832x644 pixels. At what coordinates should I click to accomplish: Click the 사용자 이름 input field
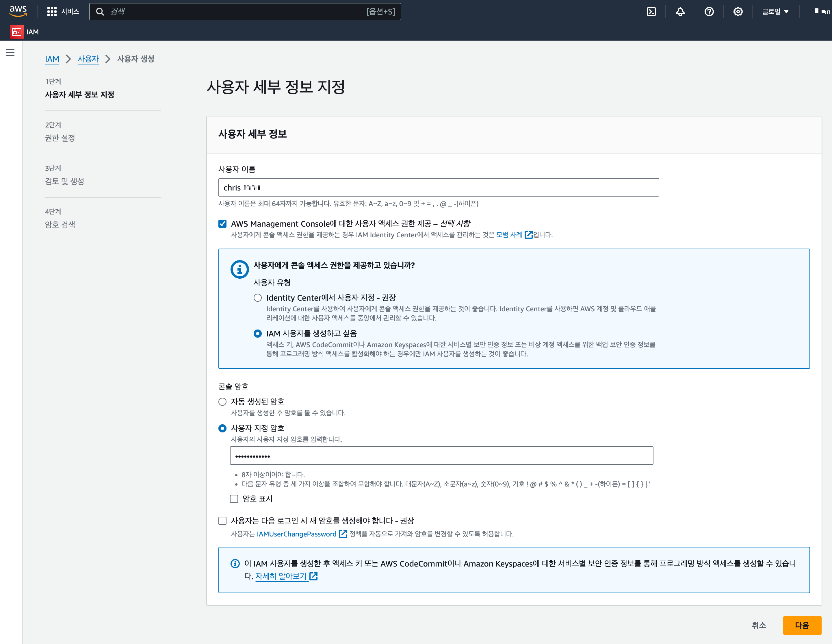[438, 188]
